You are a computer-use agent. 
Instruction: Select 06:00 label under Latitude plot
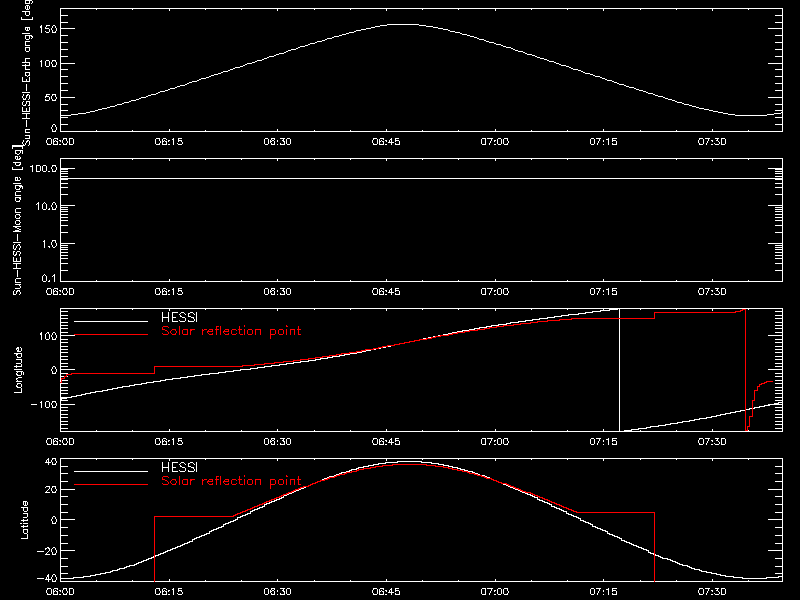click(60, 591)
